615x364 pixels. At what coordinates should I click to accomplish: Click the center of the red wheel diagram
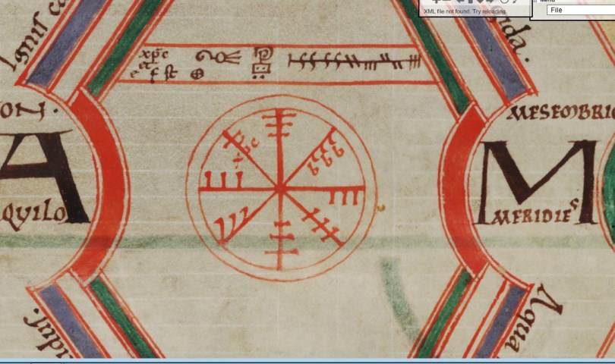(x=280, y=187)
